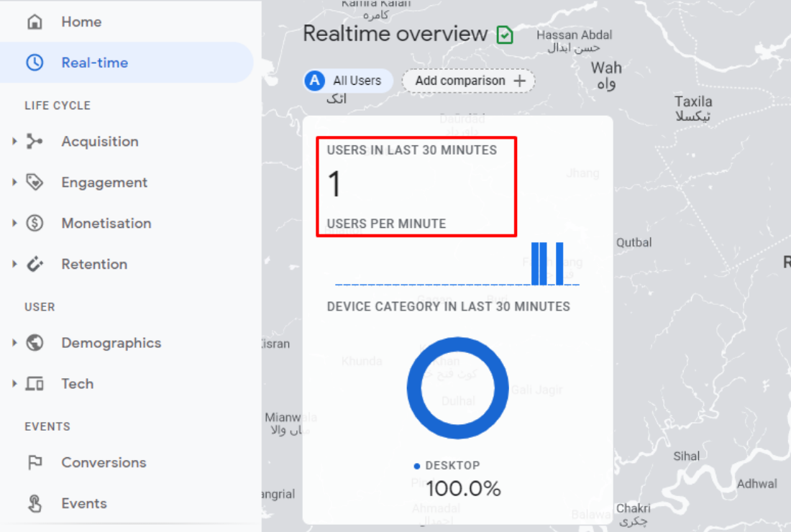Click the plus icon on Add comparison
The height and width of the screenshot is (532, 791).
pyautogui.click(x=520, y=81)
